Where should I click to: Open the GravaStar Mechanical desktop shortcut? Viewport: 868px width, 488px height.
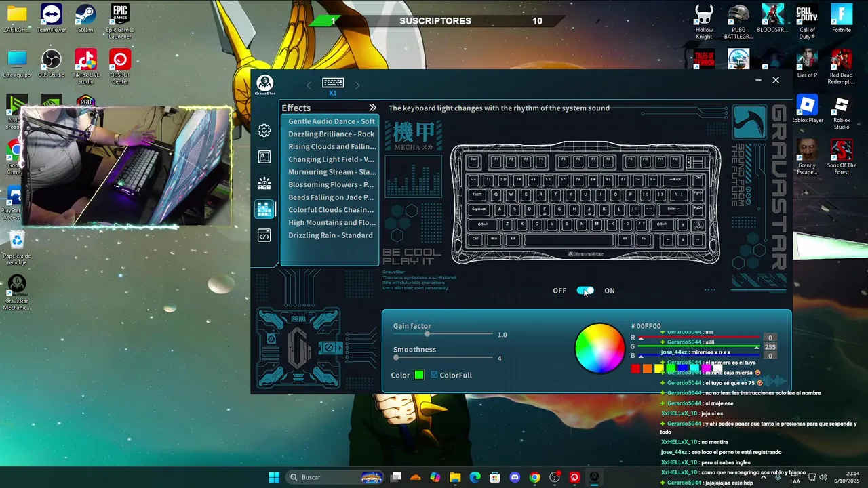17,293
